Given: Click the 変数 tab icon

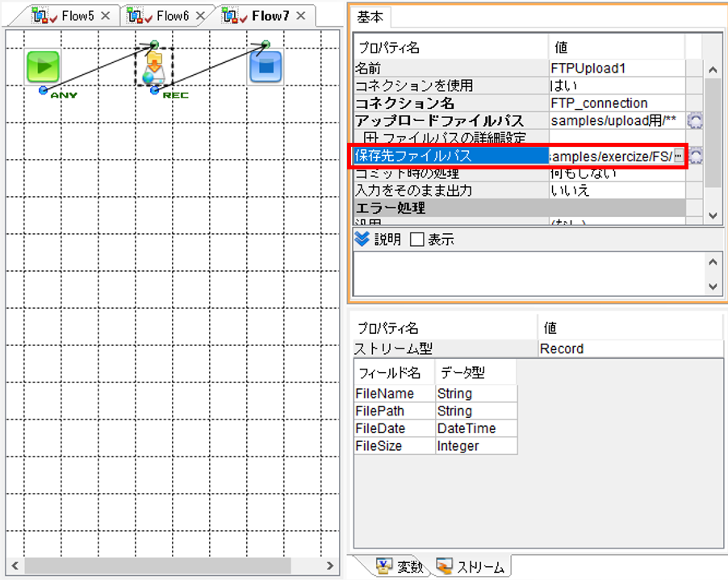Looking at the screenshot, I should click(384, 565).
